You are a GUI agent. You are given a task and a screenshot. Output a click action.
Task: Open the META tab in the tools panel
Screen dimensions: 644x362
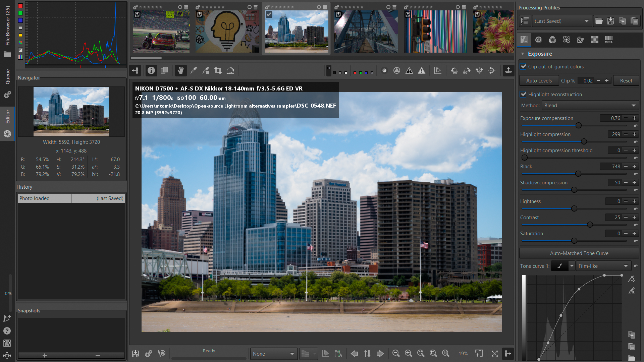point(609,40)
